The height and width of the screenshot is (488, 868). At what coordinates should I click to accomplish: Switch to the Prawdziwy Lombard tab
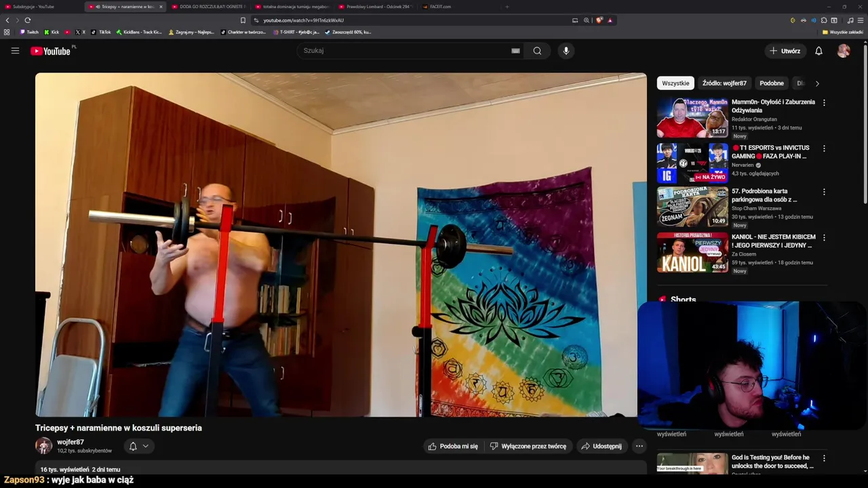(x=376, y=7)
